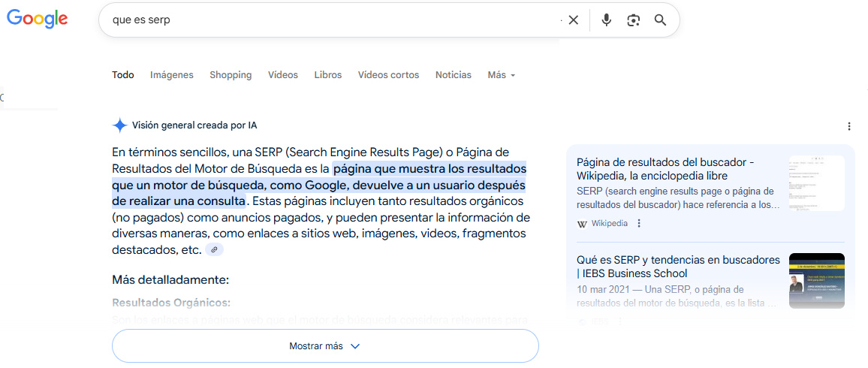
Task: Expand the overview with Mostrar más
Action: (x=325, y=346)
